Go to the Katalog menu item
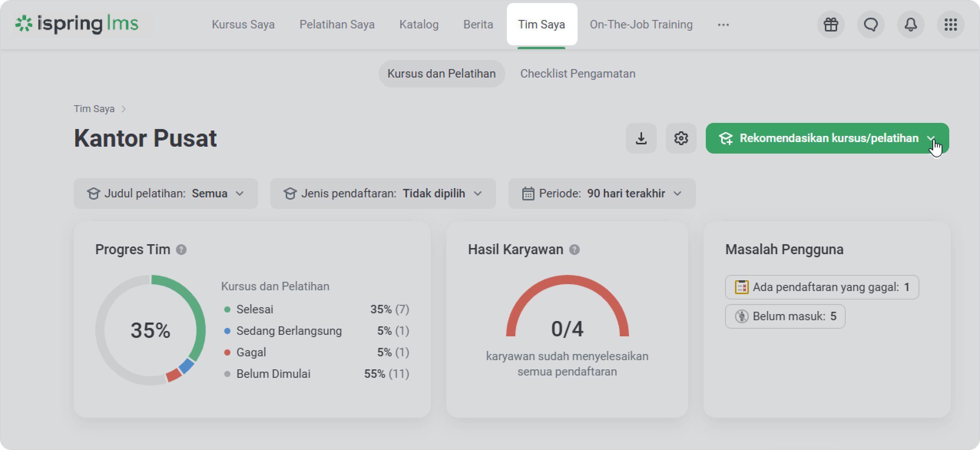 [419, 25]
